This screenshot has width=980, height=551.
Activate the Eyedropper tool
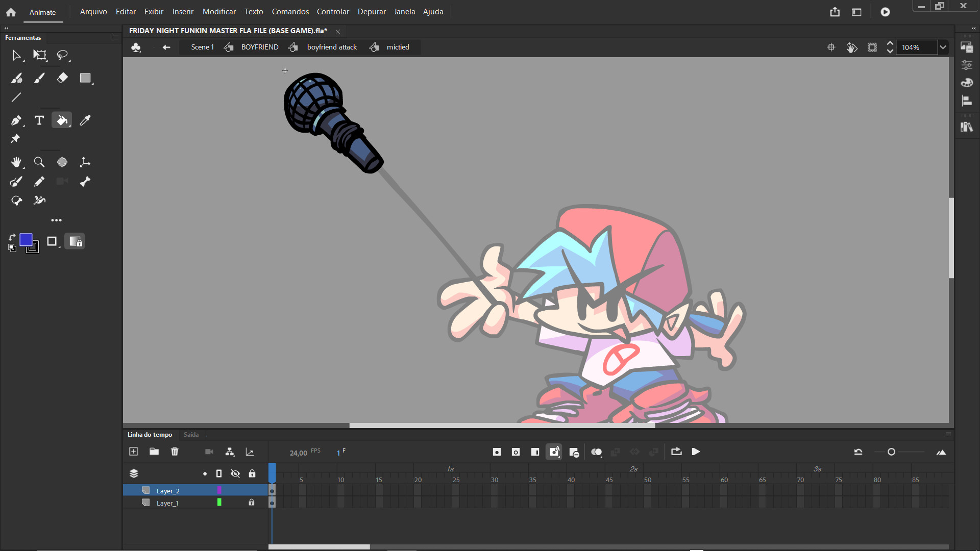point(85,120)
